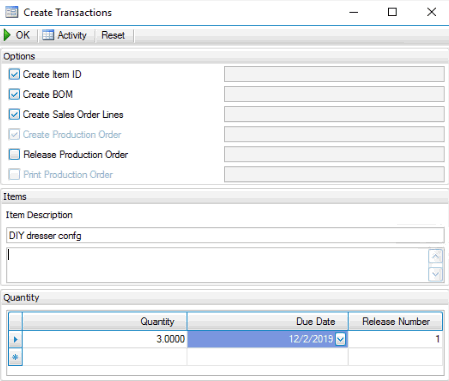The width and height of the screenshot is (449, 381).
Task: Click the grid select-all corner header
Action: [x=15, y=321]
